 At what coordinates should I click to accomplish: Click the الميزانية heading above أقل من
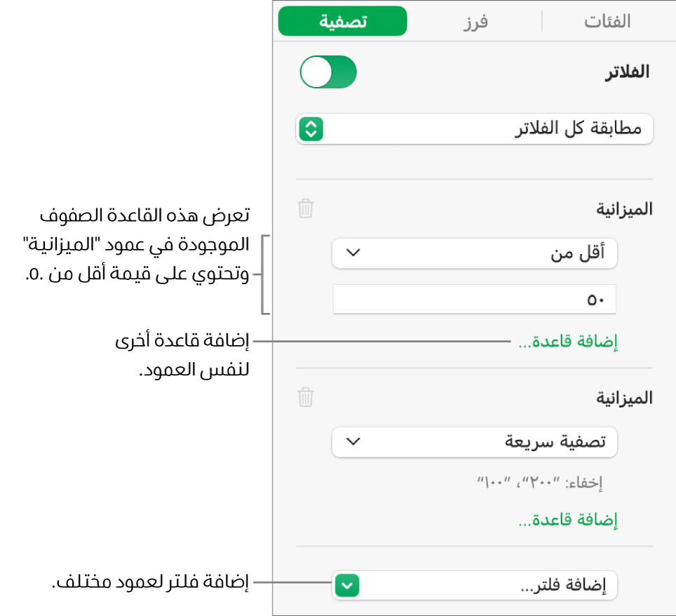(623, 208)
